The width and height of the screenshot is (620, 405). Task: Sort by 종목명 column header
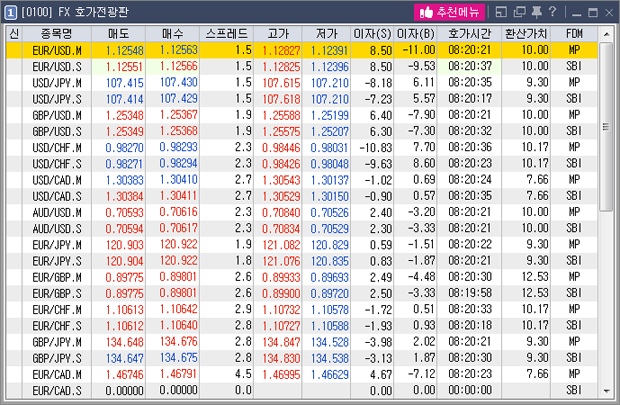point(57,34)
